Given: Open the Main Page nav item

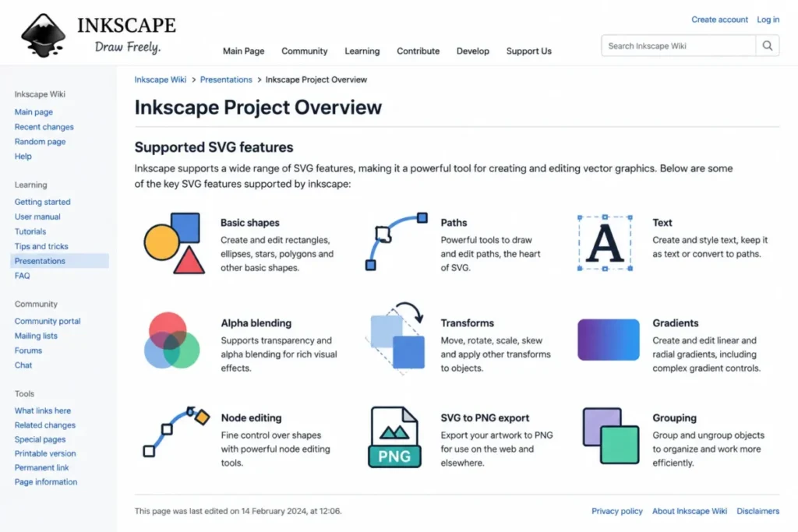Looking at the screenshot, I should click(x=243, y=51).
